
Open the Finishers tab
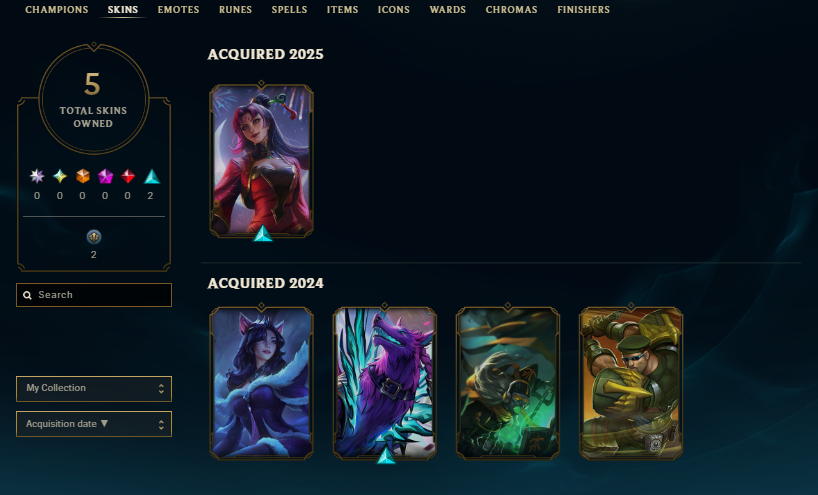click(583, 9)
